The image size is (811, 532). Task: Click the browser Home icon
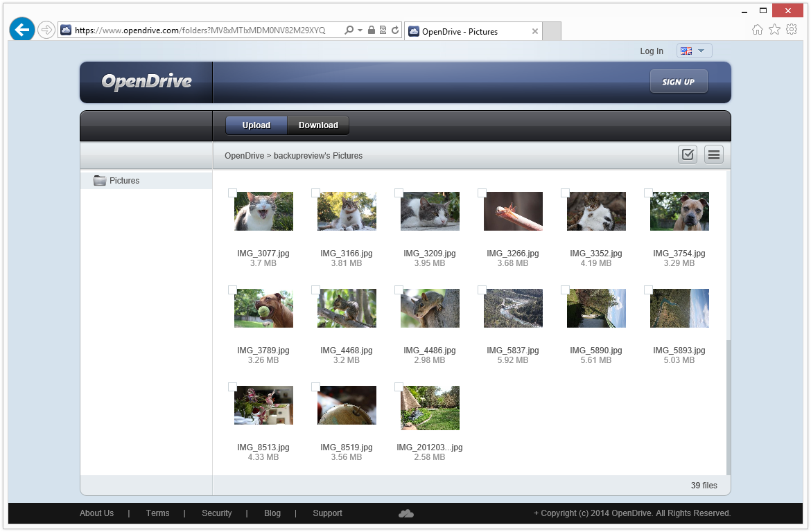(757, 30)
